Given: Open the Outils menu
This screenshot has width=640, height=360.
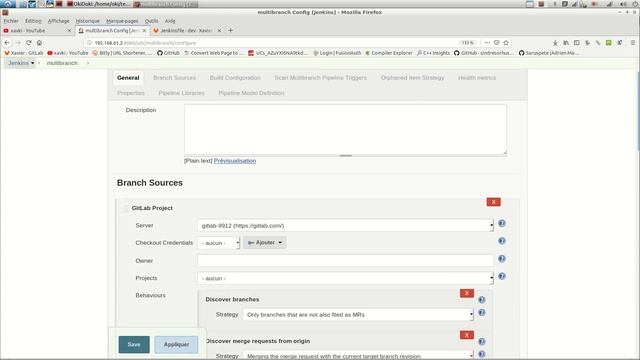Looking at the screenshot, I should point(151,21).
